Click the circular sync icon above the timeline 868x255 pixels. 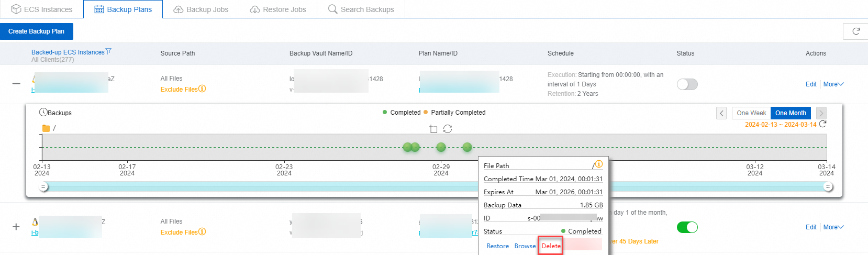tap(448, 129)
